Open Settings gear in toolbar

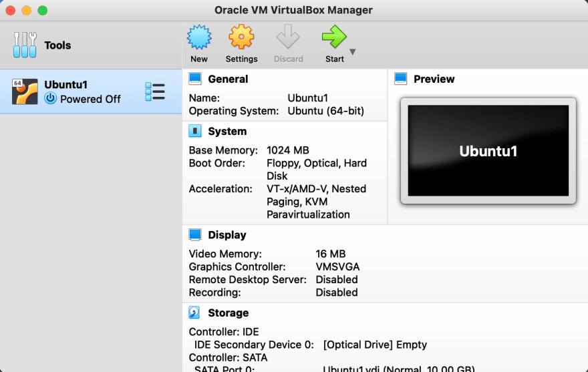coord(241,37)
